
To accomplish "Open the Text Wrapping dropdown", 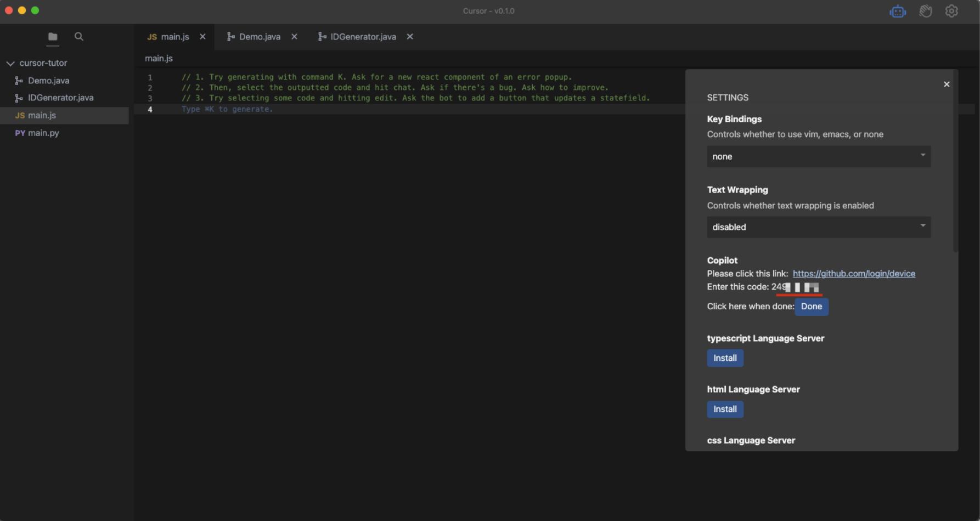I will [x=819, y=227].
